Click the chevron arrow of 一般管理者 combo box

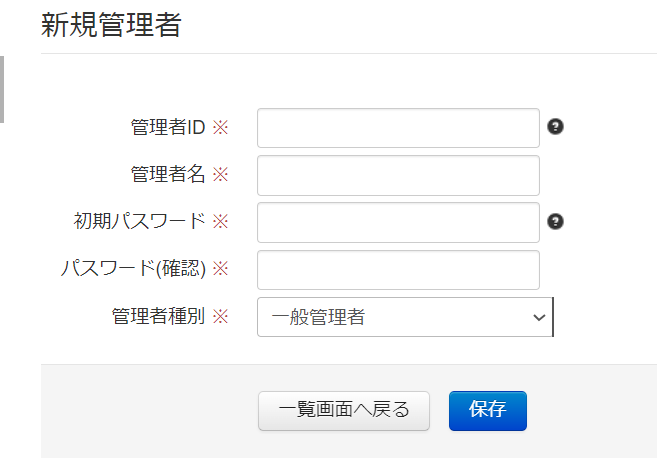(539, 317)
